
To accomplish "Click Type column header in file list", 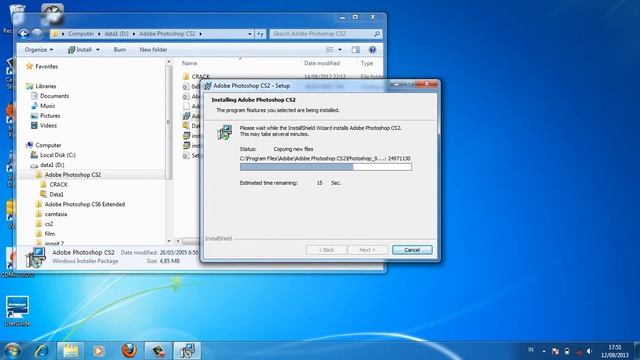I will 367,63.
